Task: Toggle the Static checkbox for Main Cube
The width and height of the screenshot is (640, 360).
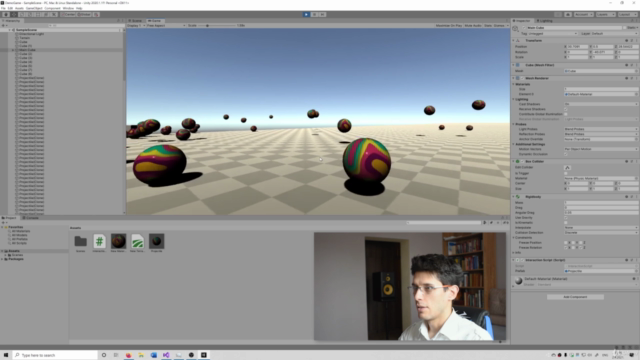Action: pos(624,28)
